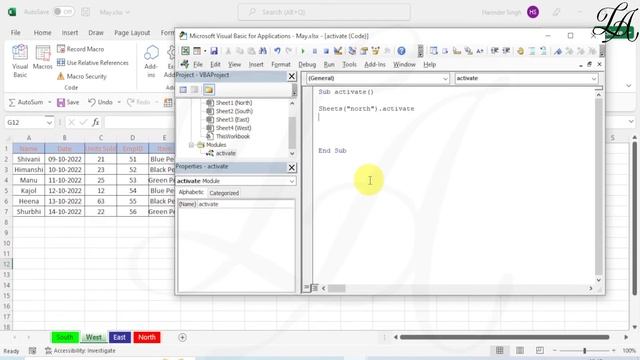
Task: Open May.xlsx file name dropdown
Action: 127,12
